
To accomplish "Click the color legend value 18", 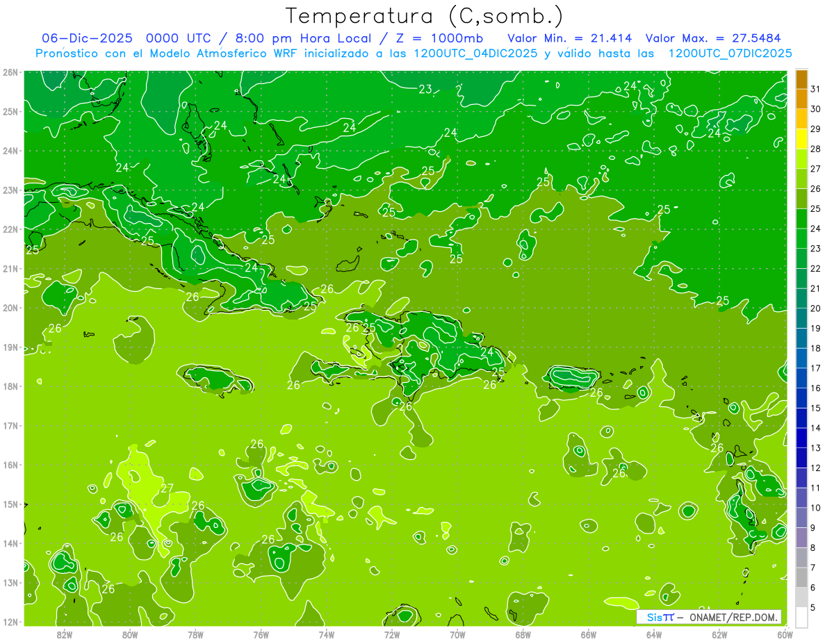I will click(816, 348).
